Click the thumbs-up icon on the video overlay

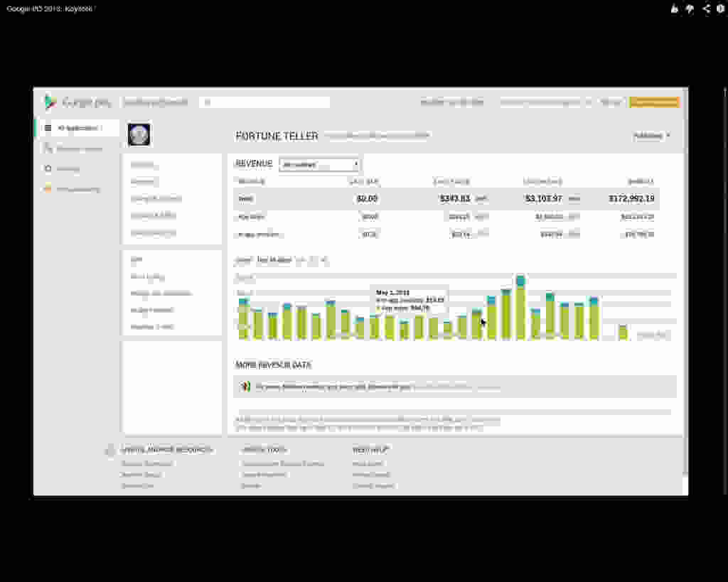coord(674,9)
